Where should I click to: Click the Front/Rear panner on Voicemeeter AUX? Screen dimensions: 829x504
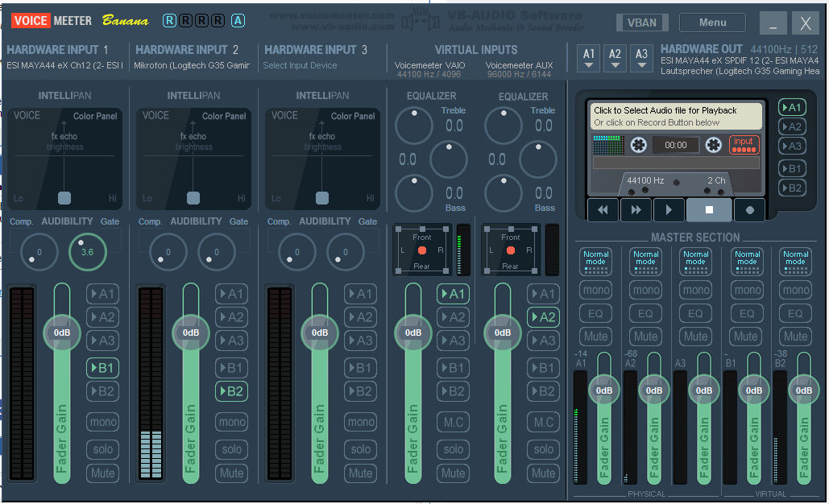[511, 250]
